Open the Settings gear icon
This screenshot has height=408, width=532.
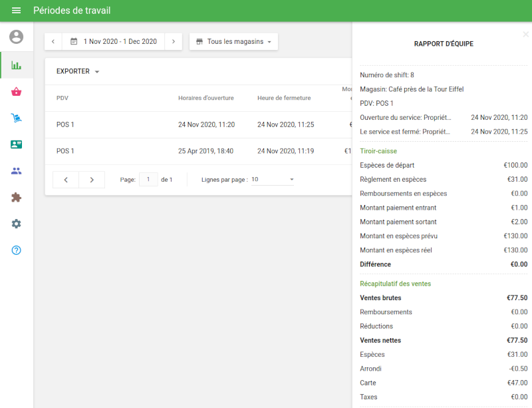coord(17,224)
